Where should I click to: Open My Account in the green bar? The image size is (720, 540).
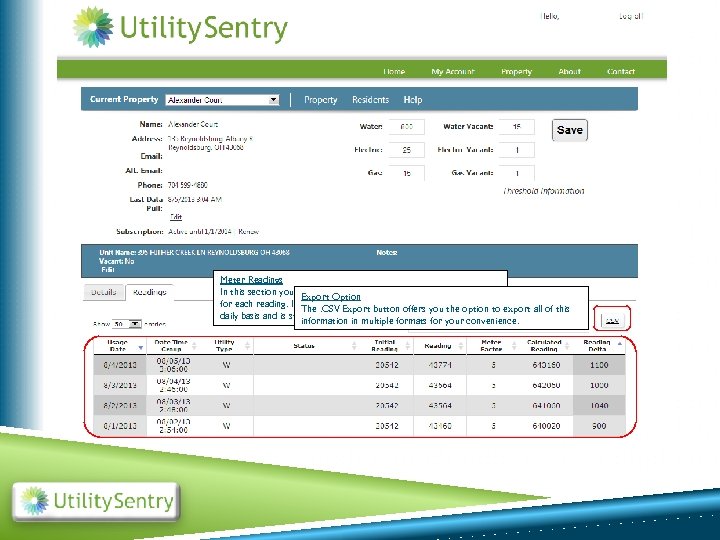tap(453, 72)
